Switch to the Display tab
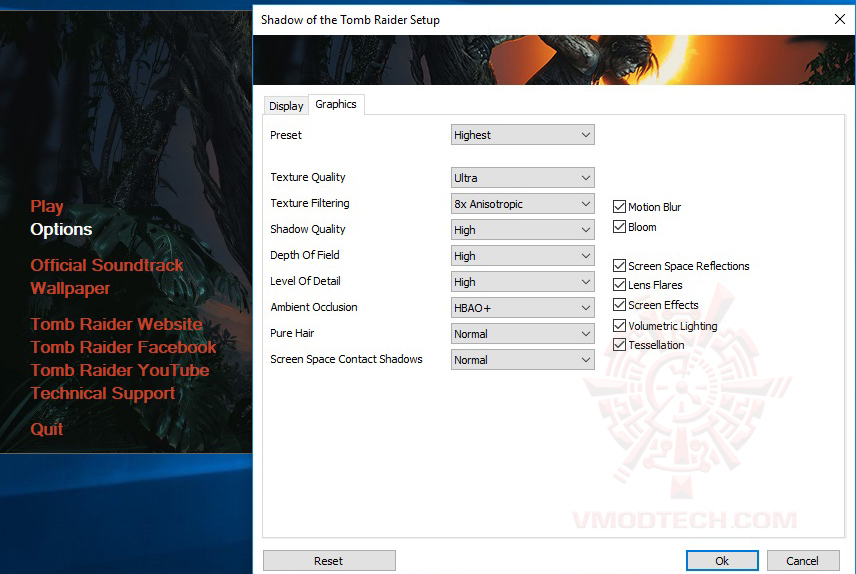 coord(286,105)
